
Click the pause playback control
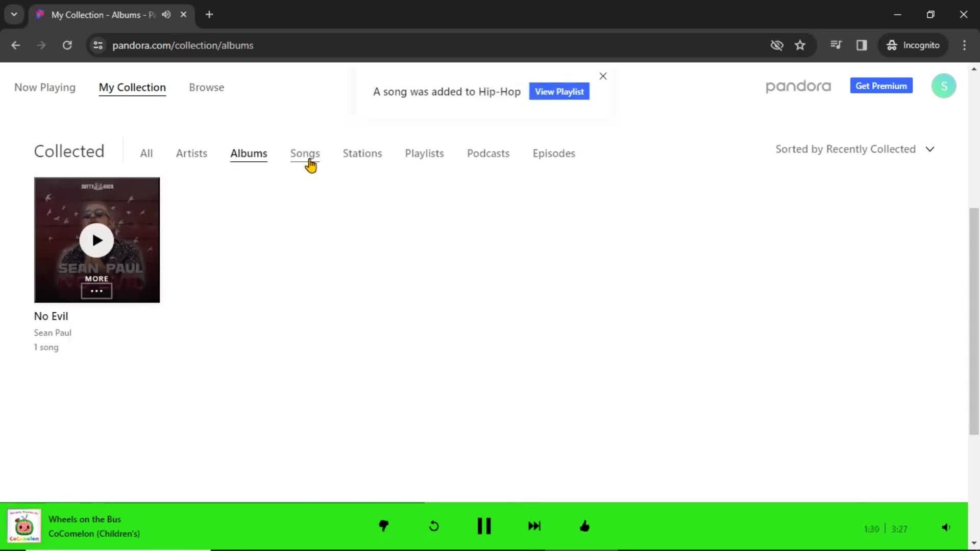[x=483, y=526]
